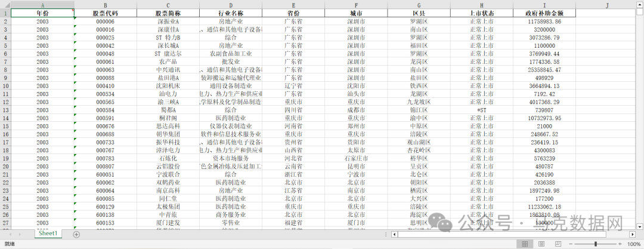
Task: Select column J header
Action: tap(607, 5)
